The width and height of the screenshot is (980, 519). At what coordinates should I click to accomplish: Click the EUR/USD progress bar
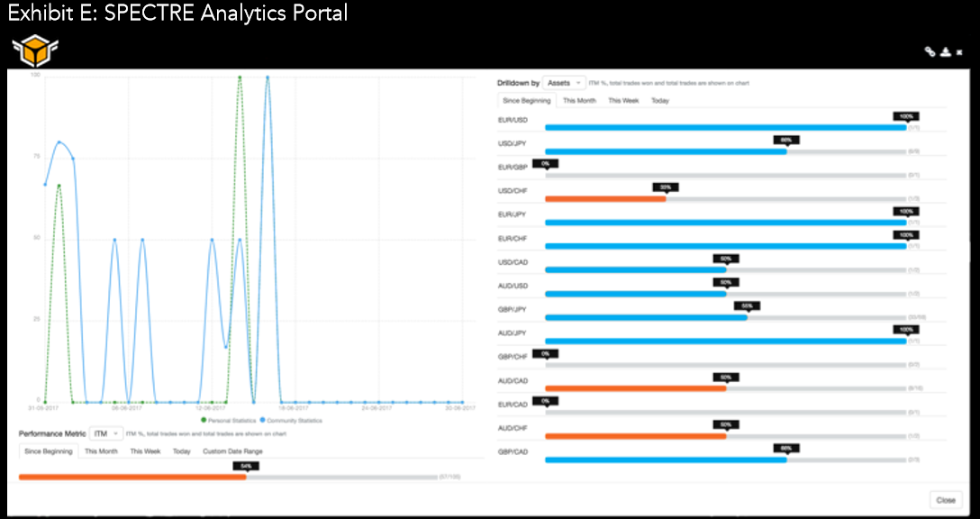click(726, 128)
